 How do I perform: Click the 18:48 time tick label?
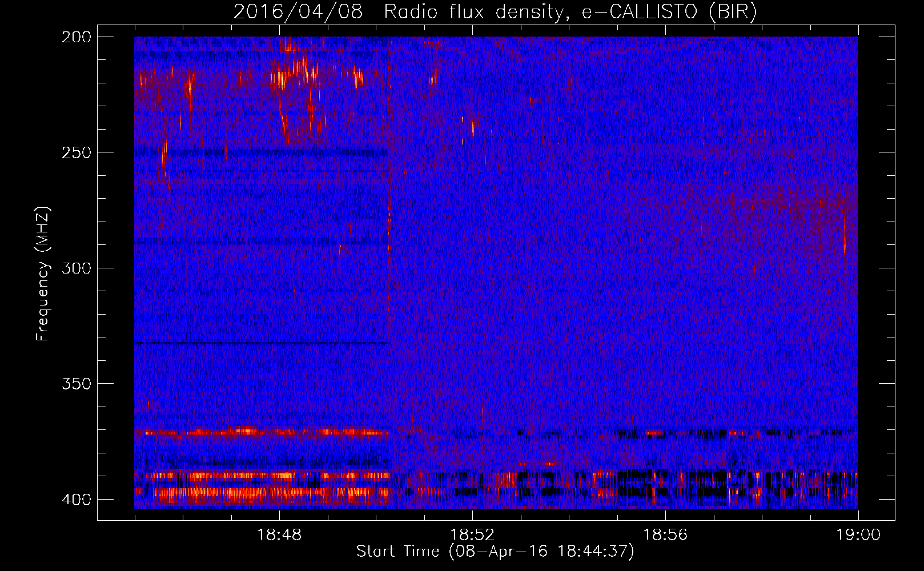(x=279, y=535)
